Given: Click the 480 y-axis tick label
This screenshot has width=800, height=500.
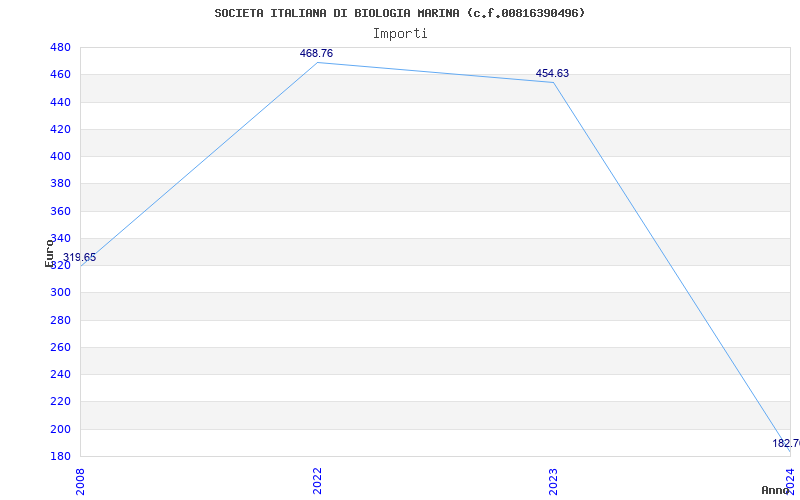Looking at the screenshot, I should pos(60,47).
